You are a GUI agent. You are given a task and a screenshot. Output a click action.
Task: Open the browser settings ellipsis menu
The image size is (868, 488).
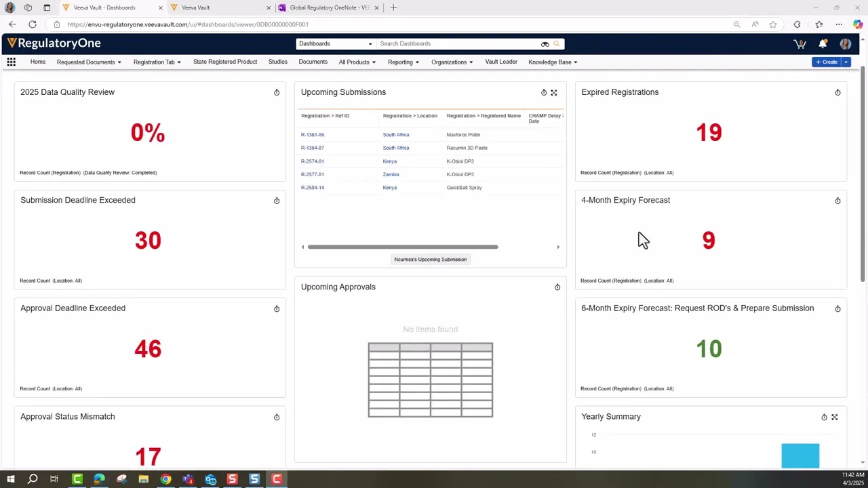(839, 24)
